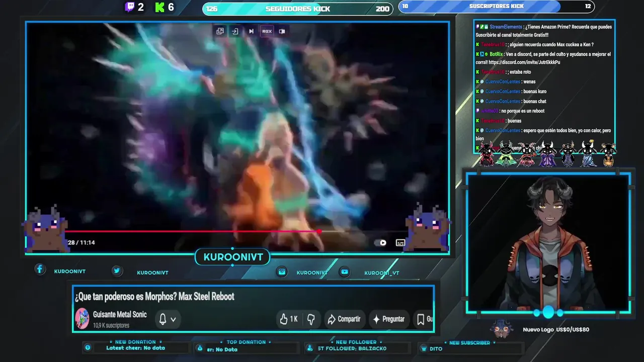Click the KUROONI_VT YouTube handle text
The width and height of the screenshot is (644, 362).
[382, 273]
